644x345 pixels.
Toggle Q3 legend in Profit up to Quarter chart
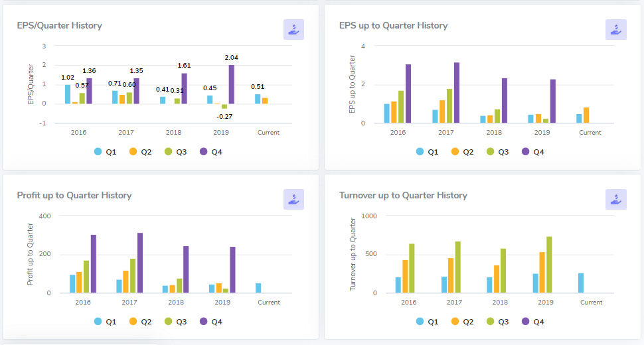click(x=175, y=322)
